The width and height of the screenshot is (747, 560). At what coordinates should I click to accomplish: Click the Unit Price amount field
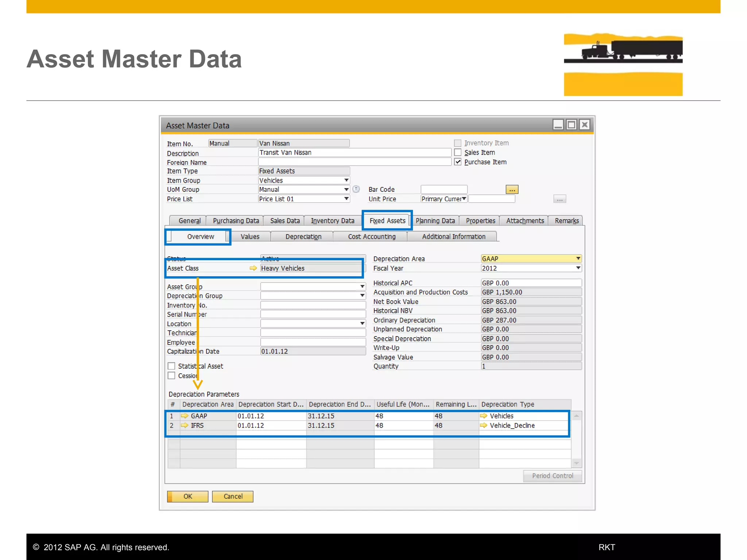click(492, 199)
